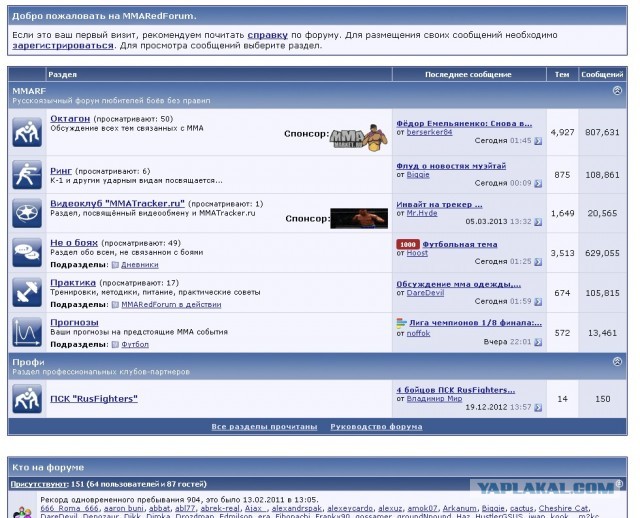The image size is (640, 518).
Task: Click the Ринг forum kickboxer icon
Action: pos(26,174)
